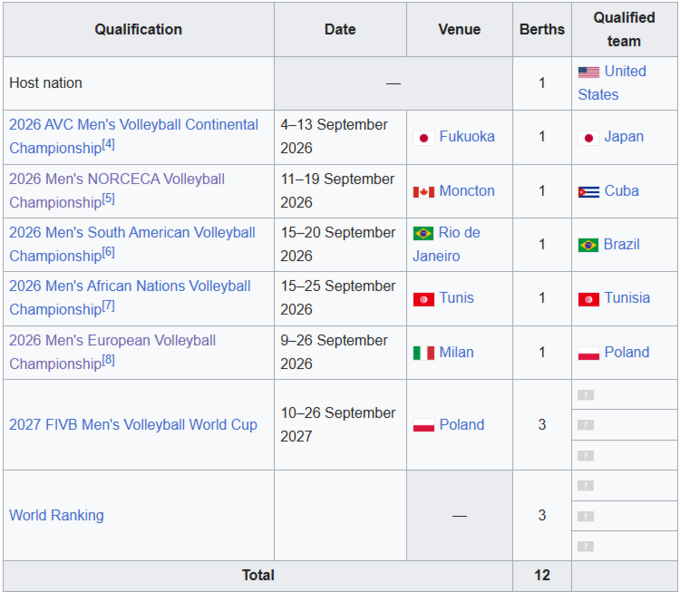The image size is (680, 592).
Task: Click the Qualification column header
Action: 138,29
